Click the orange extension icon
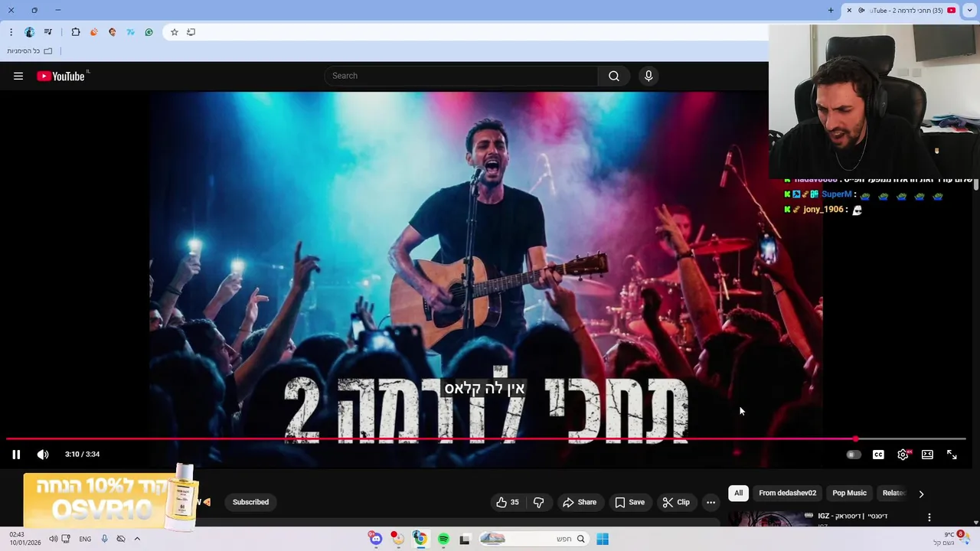The image size is (980, 551). (x=94, y=32)
